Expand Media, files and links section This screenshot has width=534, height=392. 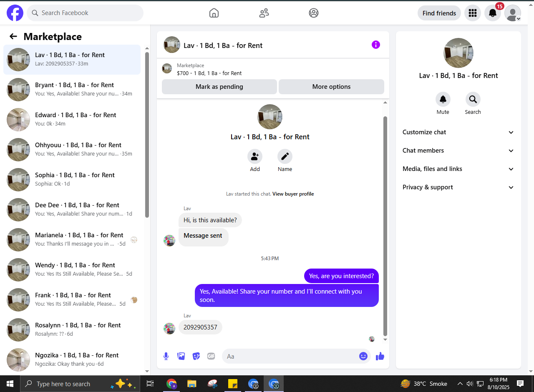[458, 169]
